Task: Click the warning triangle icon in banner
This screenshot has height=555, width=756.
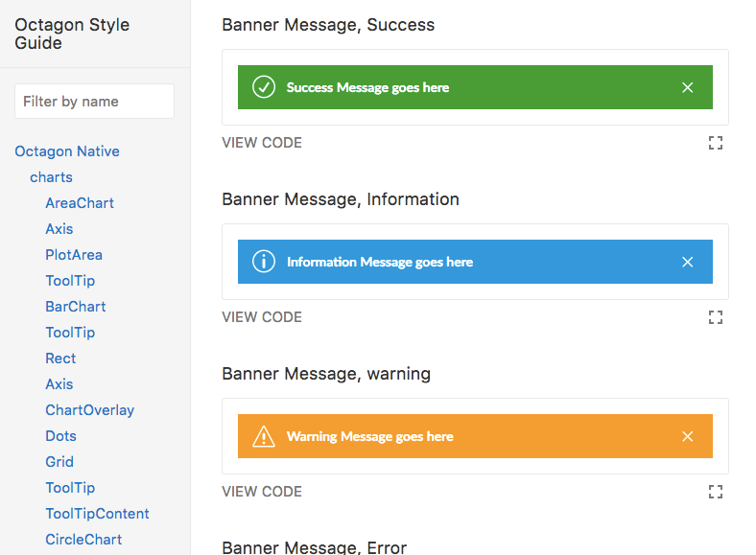Action: click(263, 436)
